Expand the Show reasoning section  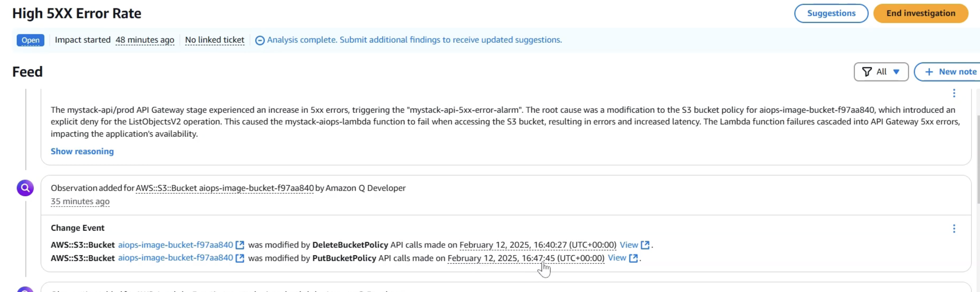(82, 151)
